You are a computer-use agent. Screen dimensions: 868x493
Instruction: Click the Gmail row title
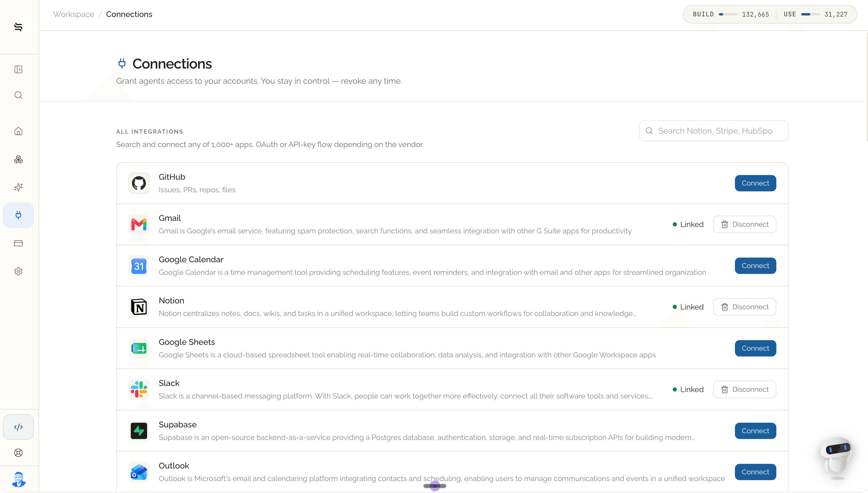tap(170, 218)
